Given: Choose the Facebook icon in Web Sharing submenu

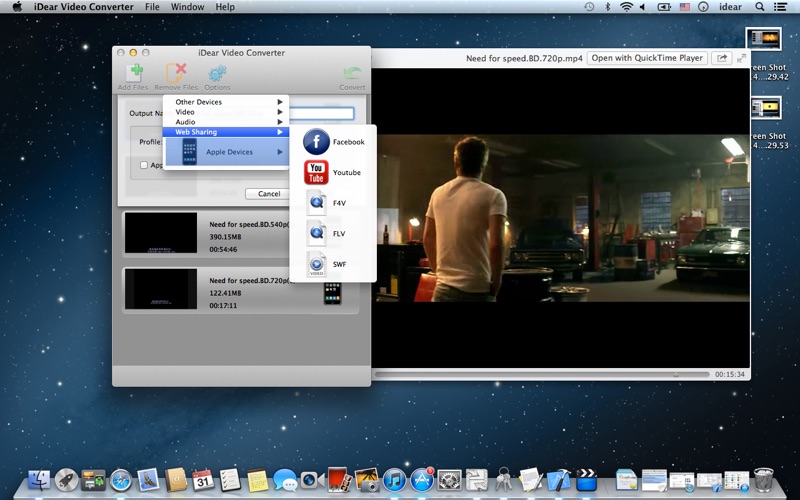Looking at the screenshot, I should point(316,142).
